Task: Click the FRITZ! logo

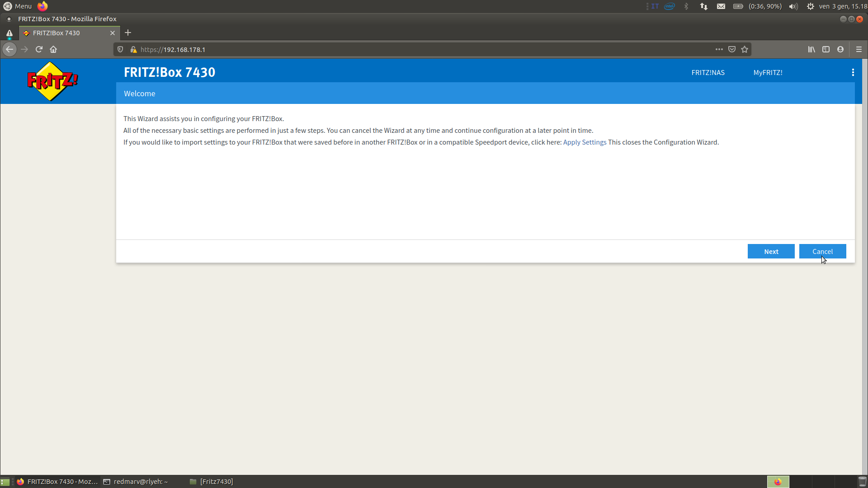Action: pyautogui.click(x=52, y=81)
